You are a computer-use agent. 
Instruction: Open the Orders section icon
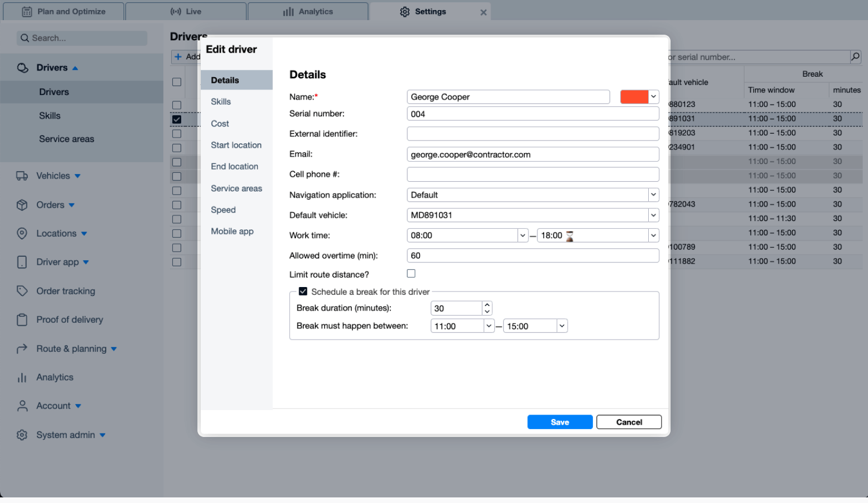pyautogui.click(x=22, y=205)
